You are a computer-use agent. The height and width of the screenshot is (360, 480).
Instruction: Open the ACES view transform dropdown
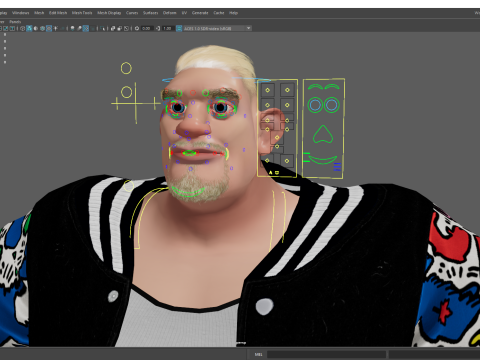pyautogui.click(x=217, y=28)
